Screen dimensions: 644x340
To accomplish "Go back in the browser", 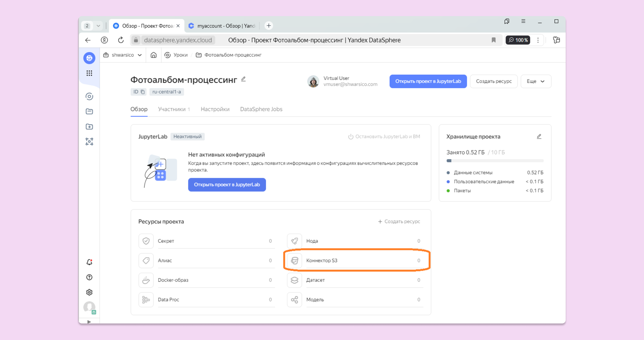I will [88, 40].
